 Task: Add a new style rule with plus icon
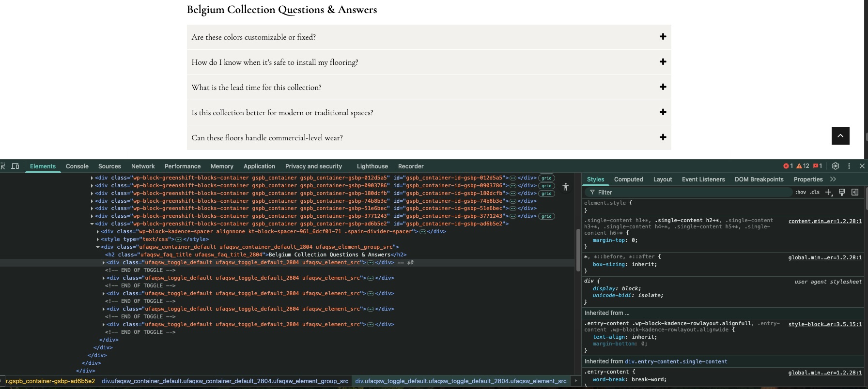pyautogui.click(x=829, y=192)
